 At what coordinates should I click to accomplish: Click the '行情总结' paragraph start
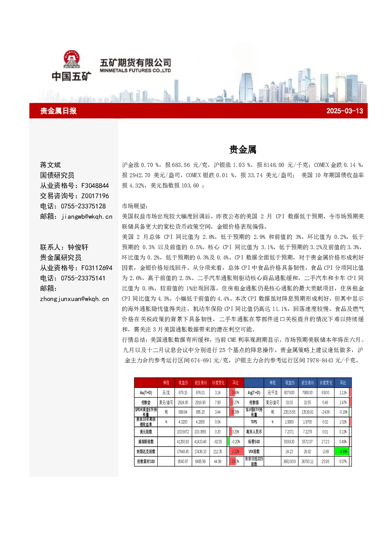[134, 340]
